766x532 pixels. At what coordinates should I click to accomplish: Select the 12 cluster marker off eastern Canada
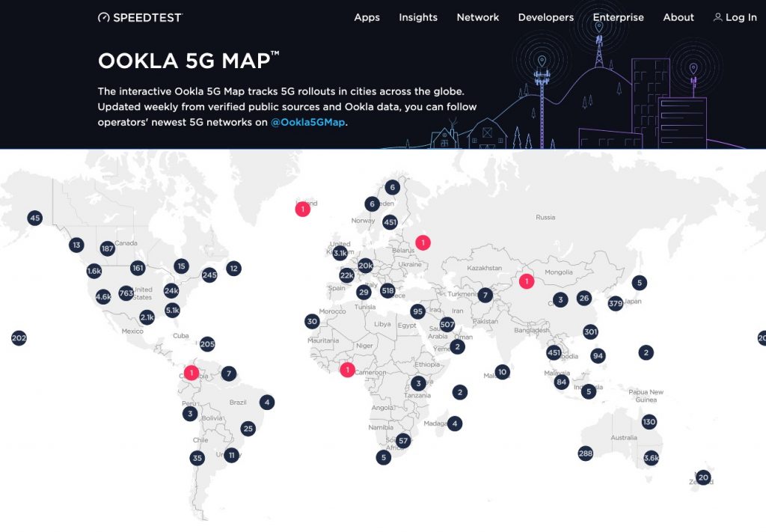pos(233,268)
